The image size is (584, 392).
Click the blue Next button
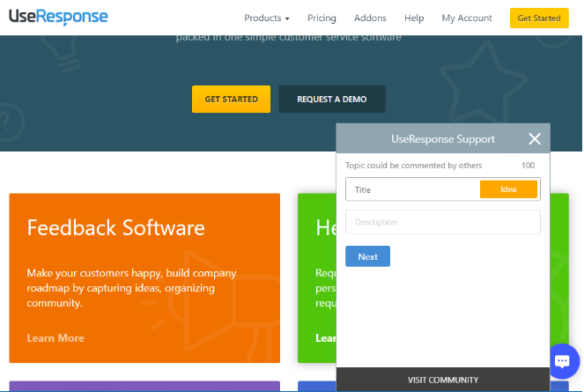367,256
